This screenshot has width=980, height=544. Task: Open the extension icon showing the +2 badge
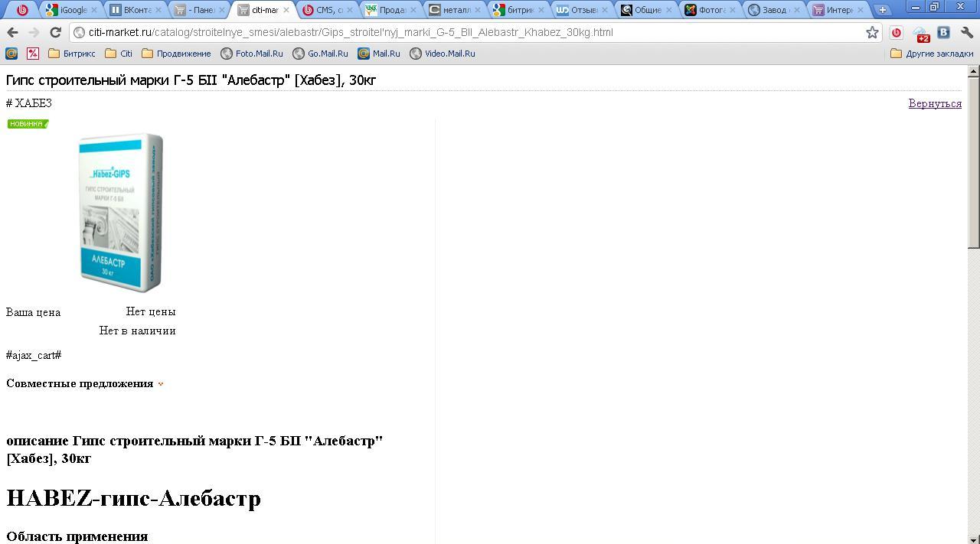(921, 33)
